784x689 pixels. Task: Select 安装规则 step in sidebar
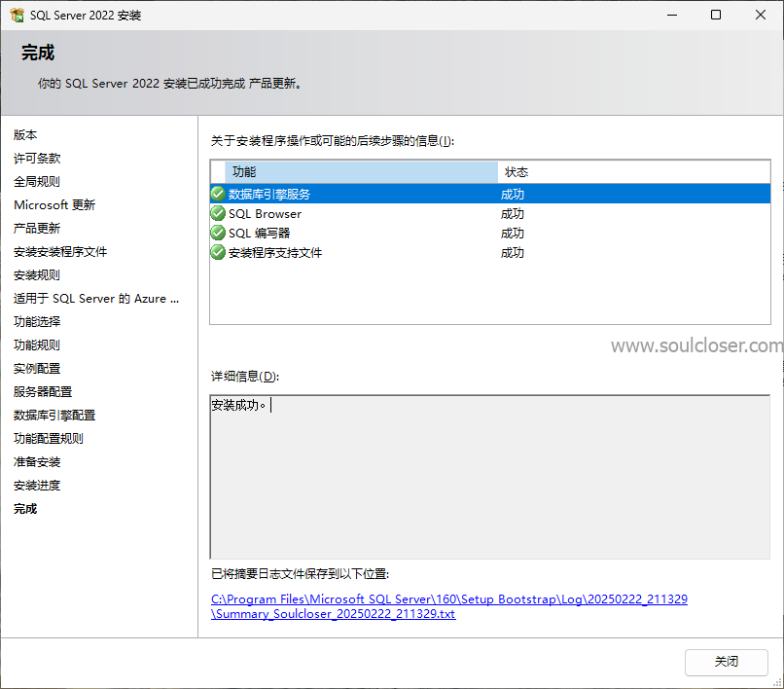pos(37,275)
